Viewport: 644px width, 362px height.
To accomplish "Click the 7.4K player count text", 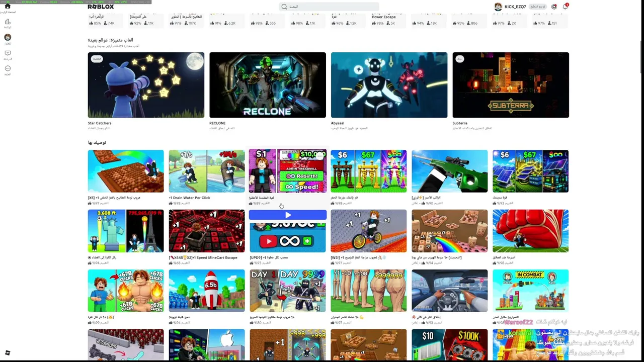I will click(111, 23).
